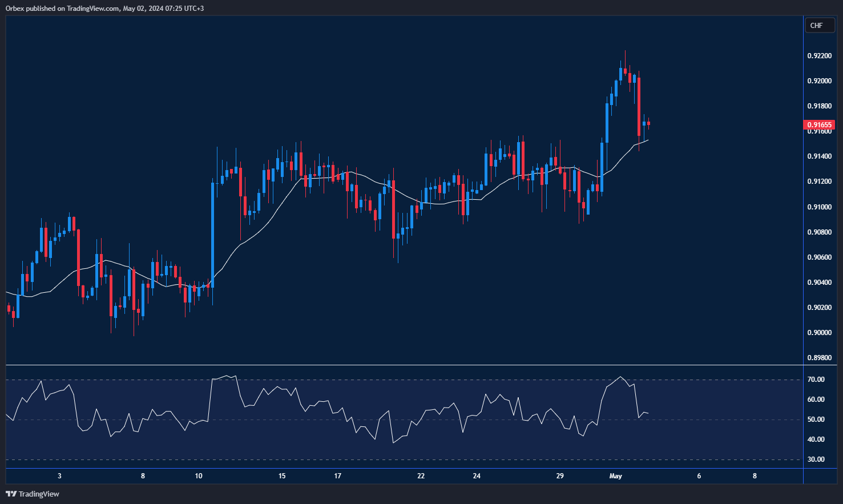Image resolution: width=843 pixels, height=504 pixels.
Task: Click the 30.00 RSI level label
Action: coord(816,459)
